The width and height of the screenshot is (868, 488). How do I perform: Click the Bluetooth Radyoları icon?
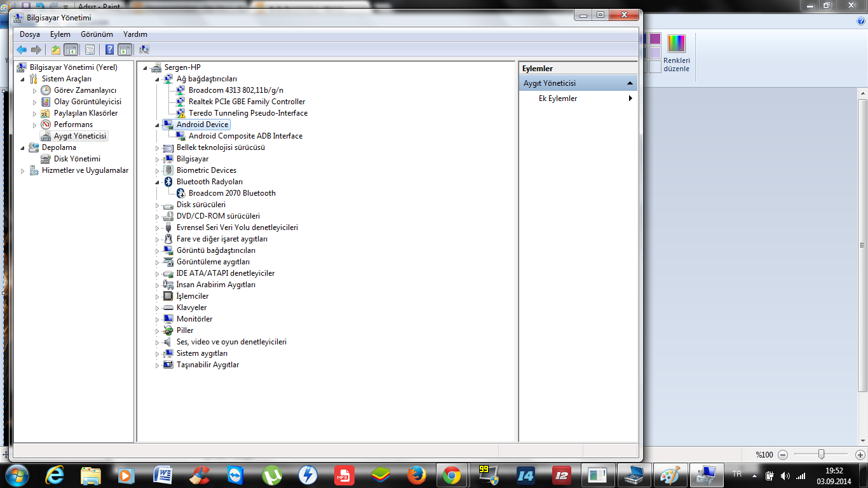pyautogui.click(x=168, y=182)
